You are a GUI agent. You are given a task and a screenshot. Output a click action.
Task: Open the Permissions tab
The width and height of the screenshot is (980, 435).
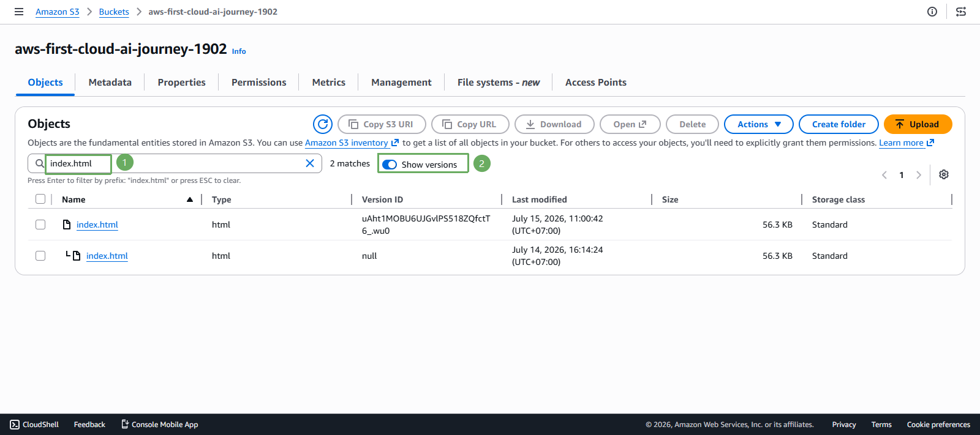coord(258,83)
